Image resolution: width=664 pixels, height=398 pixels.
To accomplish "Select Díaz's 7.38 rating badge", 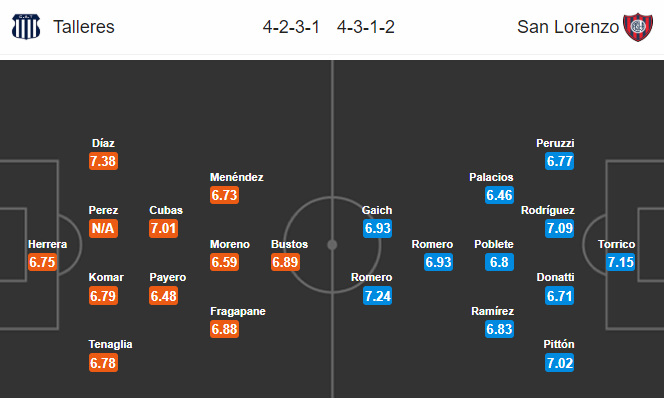I will pyautogui.click(x=103, y=161).
